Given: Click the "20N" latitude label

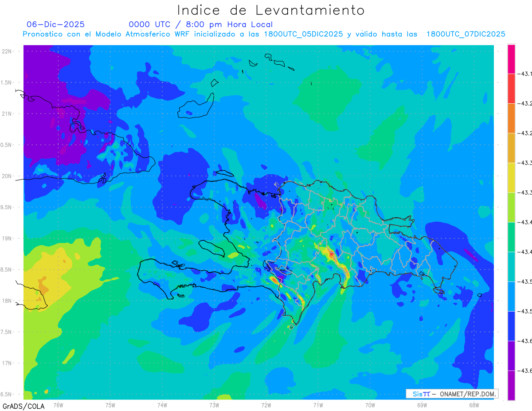Looking at the screenshot, I should tap(8, 176).
